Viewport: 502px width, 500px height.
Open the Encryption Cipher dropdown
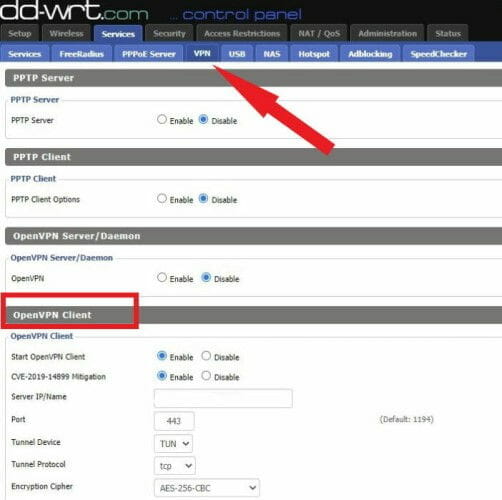click(x=207, y=488)
